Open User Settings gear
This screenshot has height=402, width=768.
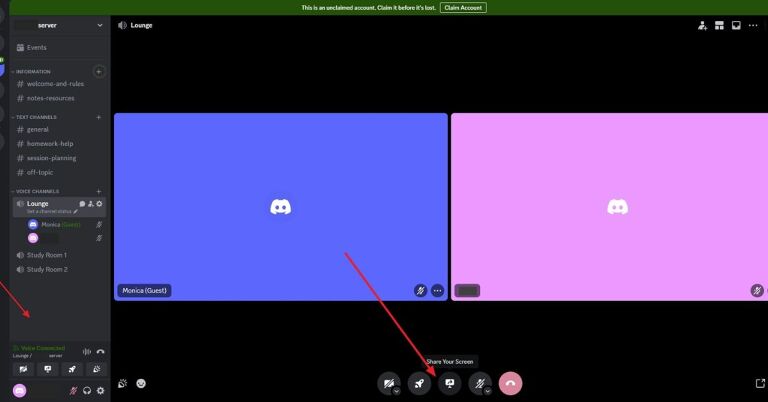pos(100,391)
